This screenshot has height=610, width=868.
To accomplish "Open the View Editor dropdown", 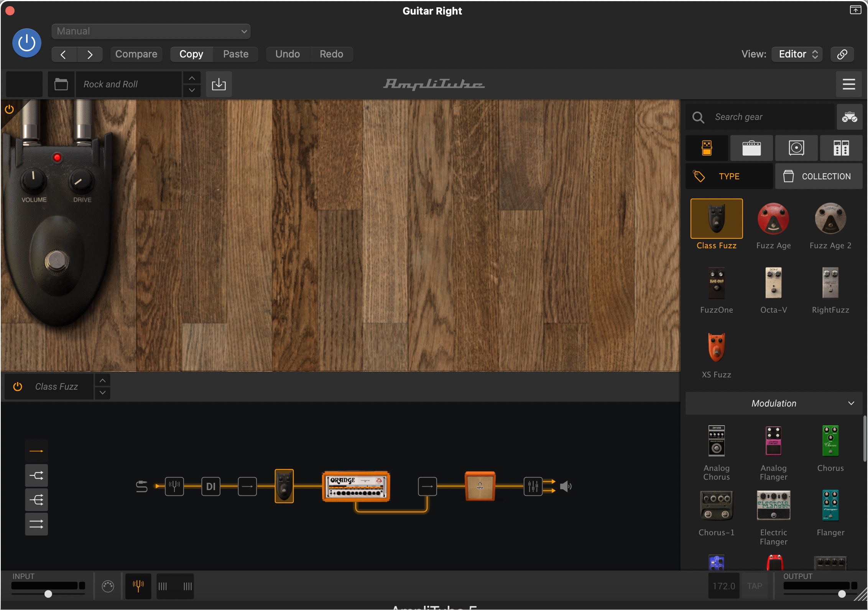I will [x=797, y=54].
